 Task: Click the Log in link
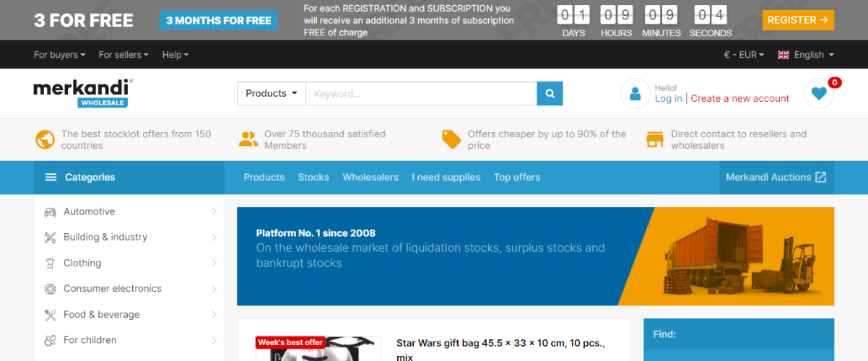coord(668,98)
